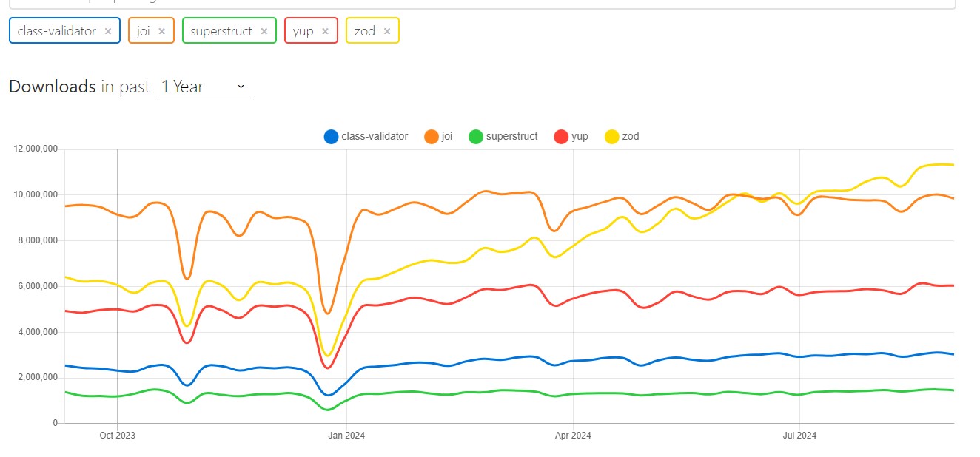Screen dimensions: 980x457
Task: Click the Oct 2023 axis label
Action: 117,436
